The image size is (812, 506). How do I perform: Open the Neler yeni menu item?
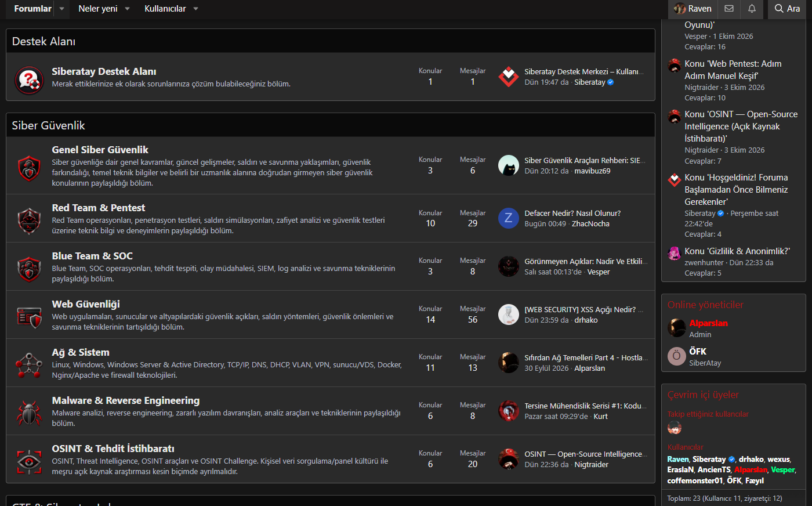click(x=98, y=9)
